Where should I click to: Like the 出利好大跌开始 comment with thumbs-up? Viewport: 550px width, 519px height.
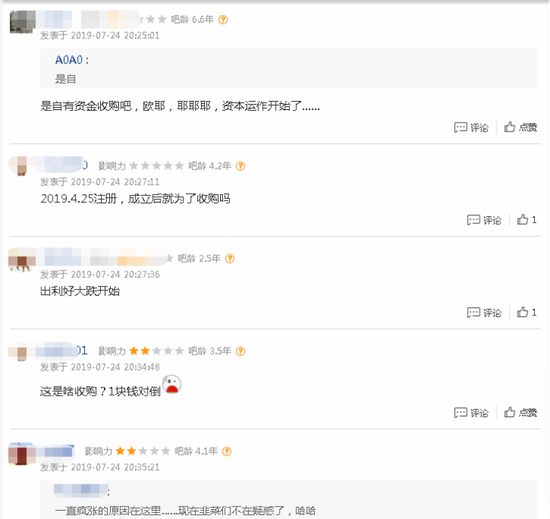[526, 312]
